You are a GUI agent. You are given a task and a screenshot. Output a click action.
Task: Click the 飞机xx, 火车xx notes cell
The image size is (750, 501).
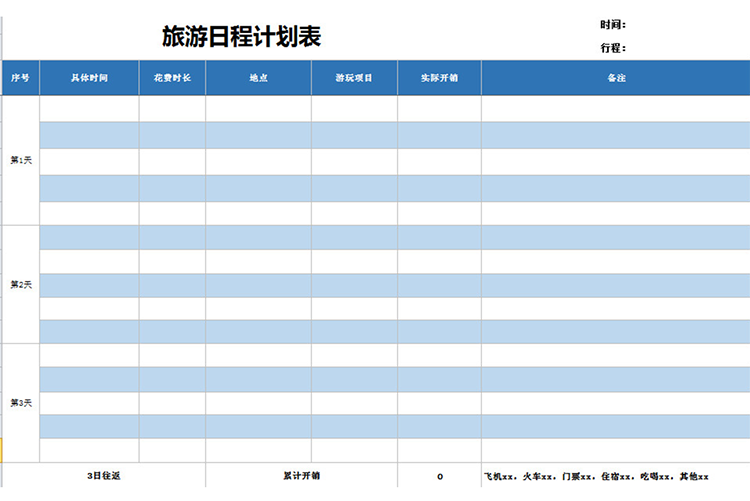616,476
